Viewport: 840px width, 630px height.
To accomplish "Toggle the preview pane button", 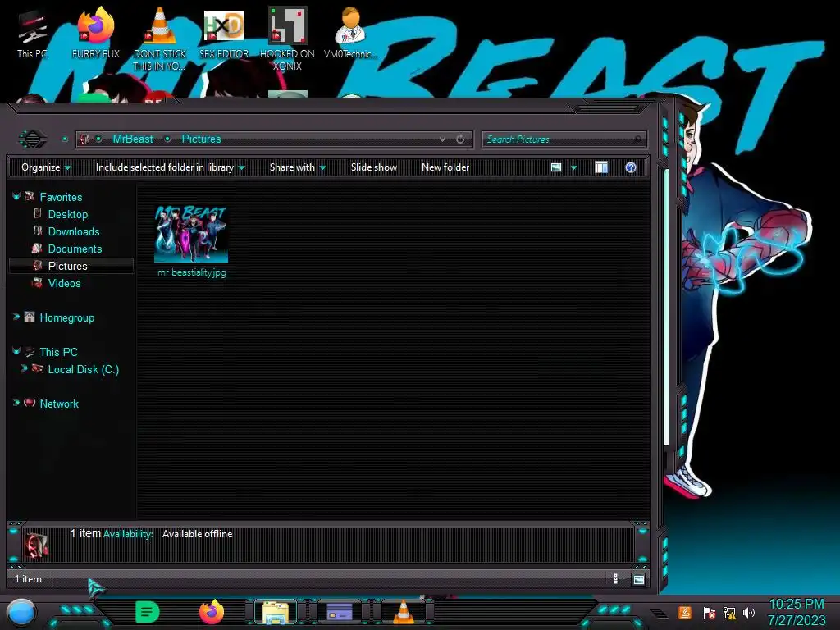I will click(601, 167).
